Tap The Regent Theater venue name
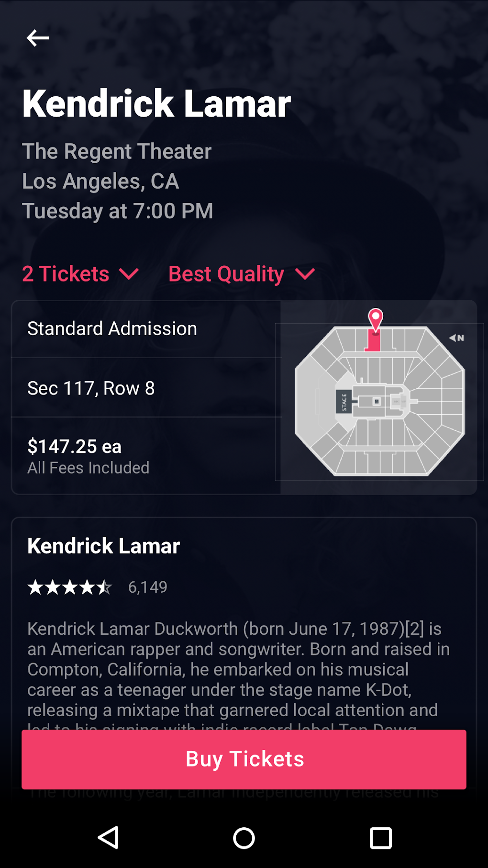The height and width of the screenshot is (868, 488). tap(117, 151)
